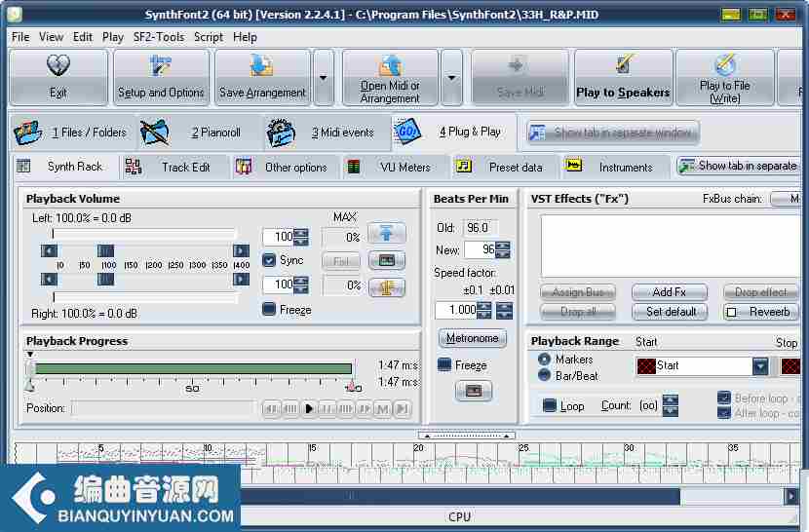809x532 pixels.
Task: Click the Instruments tab icon
Action: click(x=574, y=166)
